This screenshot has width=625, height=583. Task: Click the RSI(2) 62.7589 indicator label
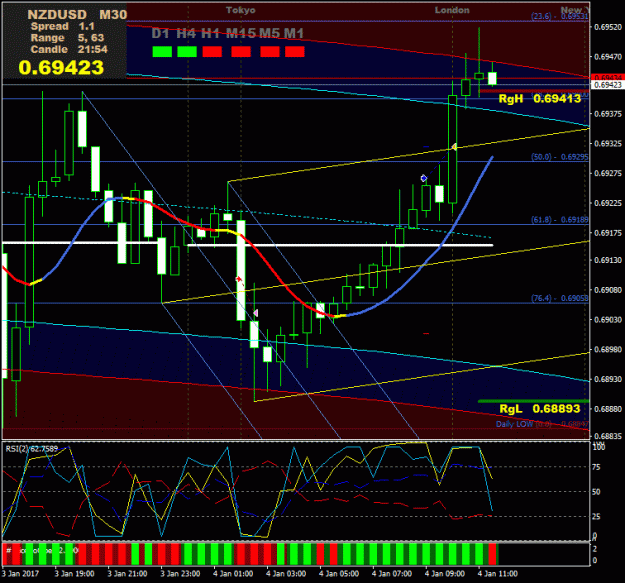tap(32, 449)
